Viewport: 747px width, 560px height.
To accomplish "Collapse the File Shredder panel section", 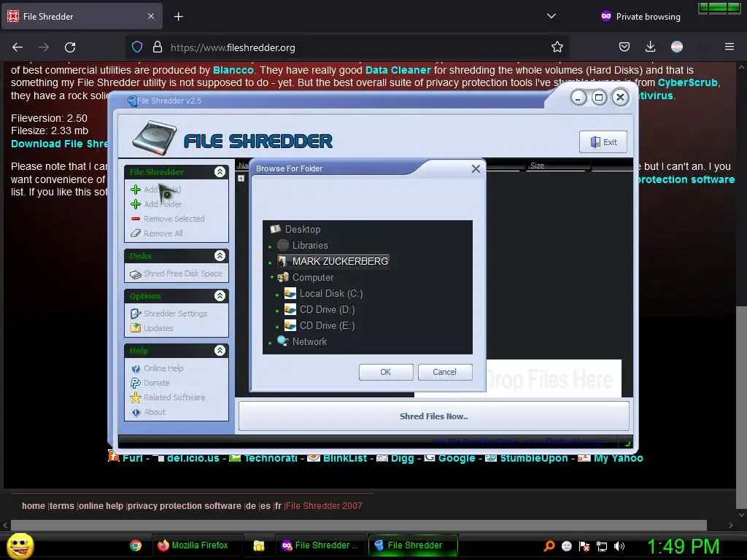I will tap(220, 172).
